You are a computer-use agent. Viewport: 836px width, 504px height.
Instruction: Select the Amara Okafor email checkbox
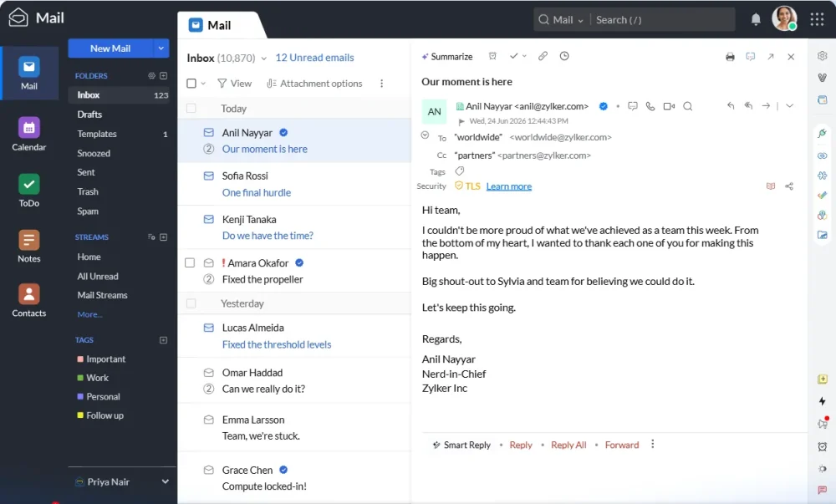(189, 262)
